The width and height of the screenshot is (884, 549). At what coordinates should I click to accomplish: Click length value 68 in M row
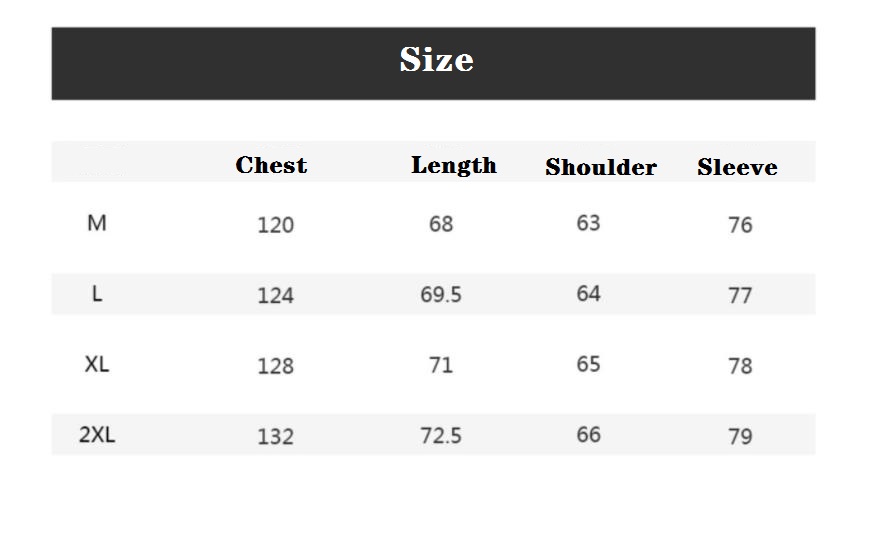tap(441, 224)
